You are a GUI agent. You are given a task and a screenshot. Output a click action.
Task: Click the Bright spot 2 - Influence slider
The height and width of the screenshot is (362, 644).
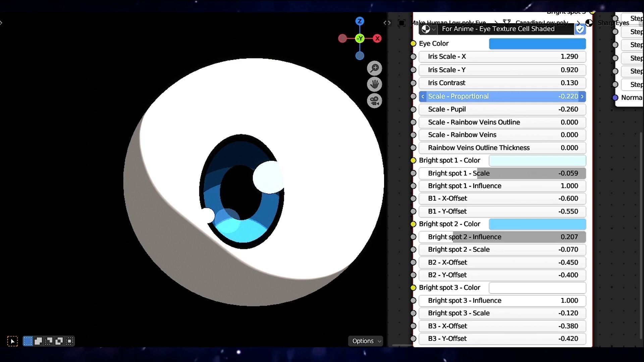tap(502, 237)
